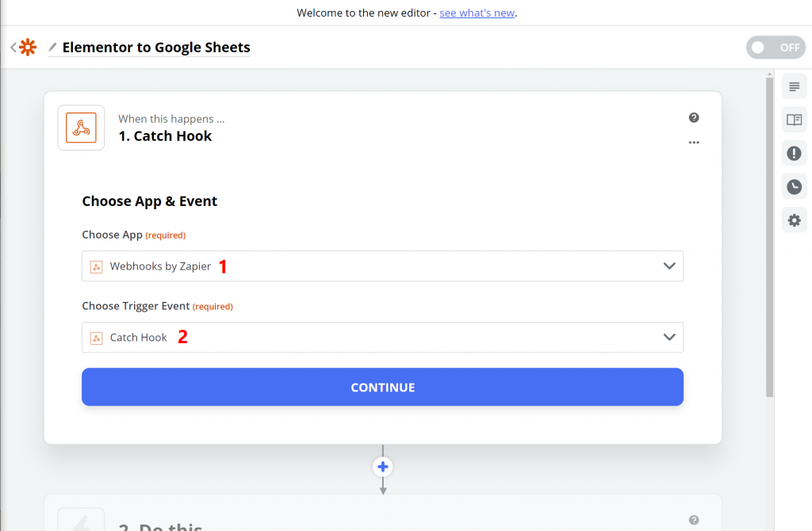Click the webhook icon on the trigger step

81,128
